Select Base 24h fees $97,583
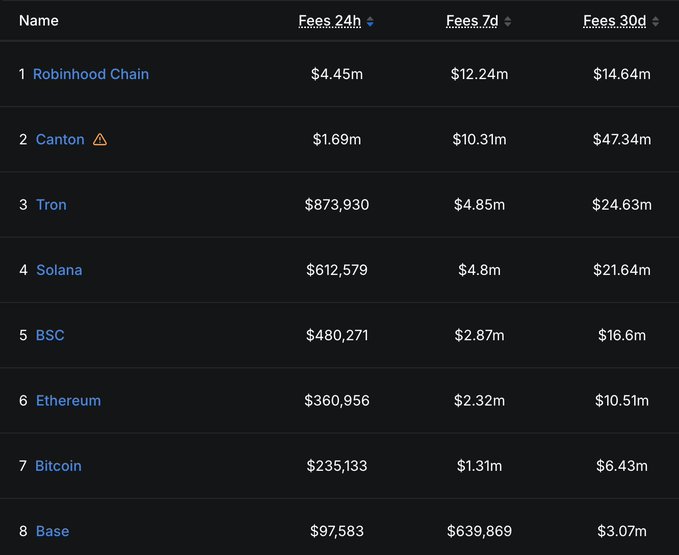Screen dimensions: 679x555 coord(337,531)
